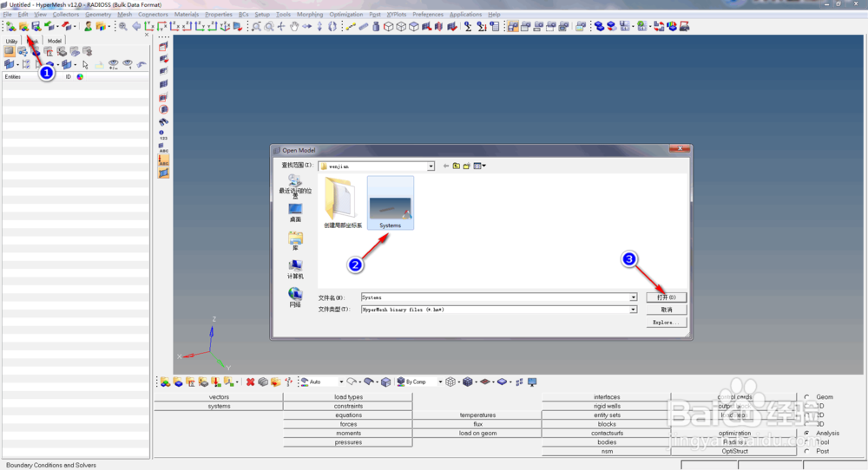Viewport: 868px width, 470px height.
Task: Open the load on geom panel button
Action: (477, 433)
